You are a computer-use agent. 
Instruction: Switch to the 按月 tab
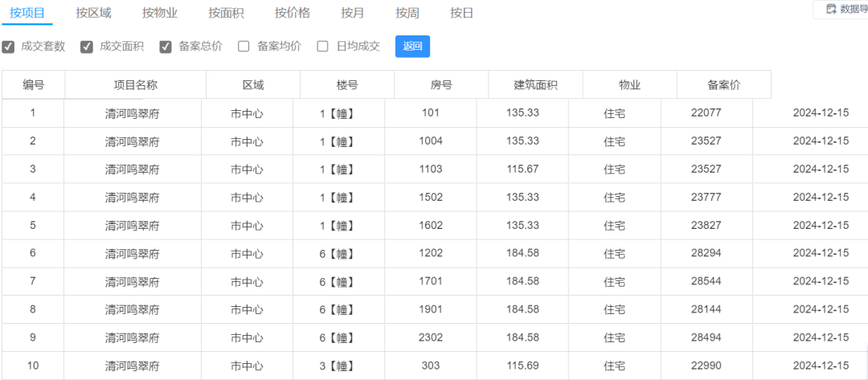coord(353,14)
